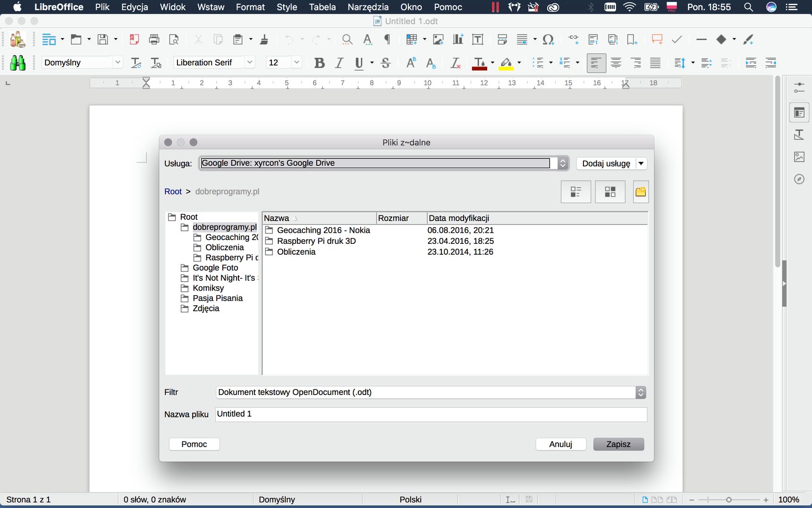Click the Insert Comment icon

click(x=657, y=40)
